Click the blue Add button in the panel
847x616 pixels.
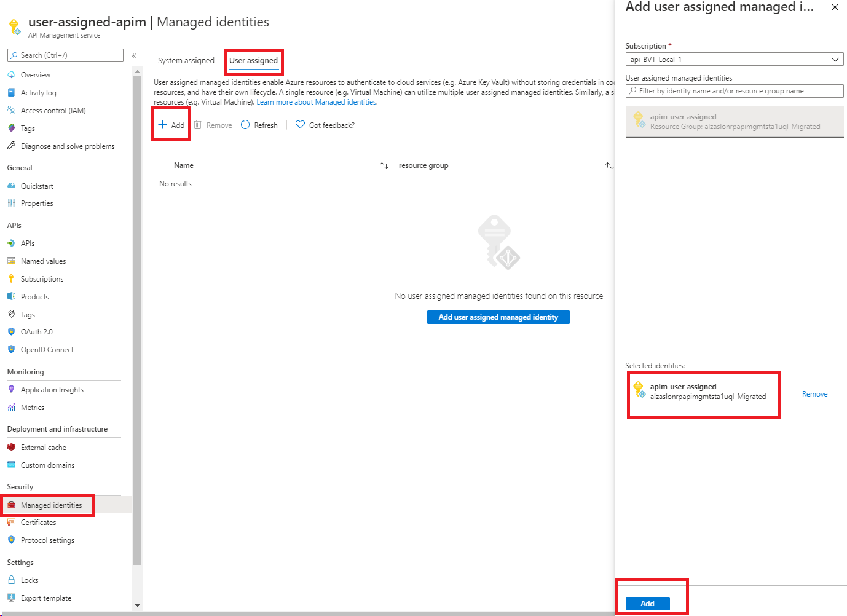click(648, 604)
